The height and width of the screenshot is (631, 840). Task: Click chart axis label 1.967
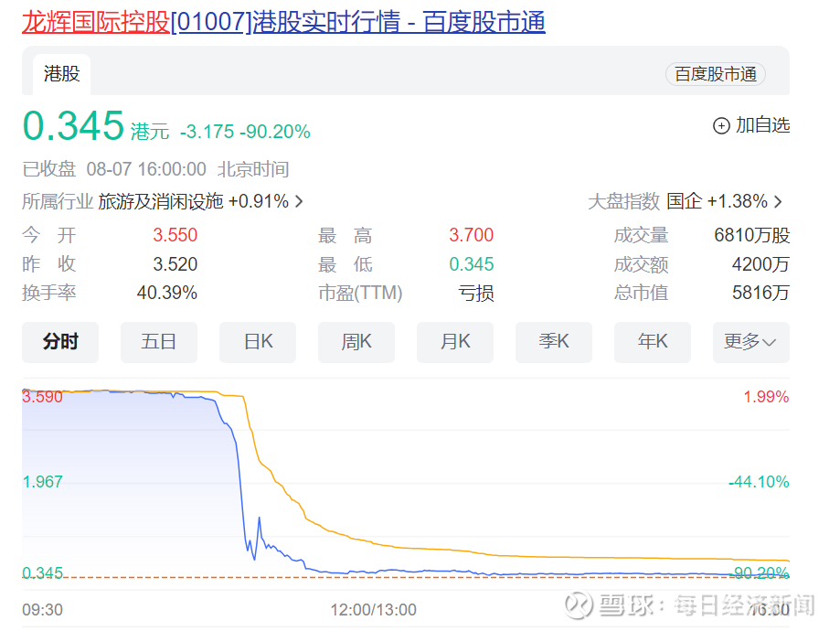click(x=42, y=482)
